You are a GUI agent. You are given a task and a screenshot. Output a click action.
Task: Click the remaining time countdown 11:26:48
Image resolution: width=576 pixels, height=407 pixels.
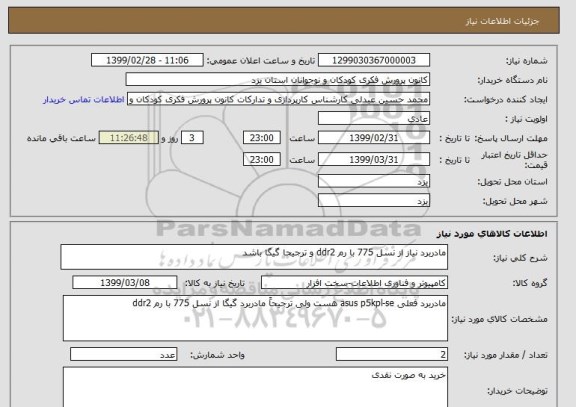tap(129, 138)
